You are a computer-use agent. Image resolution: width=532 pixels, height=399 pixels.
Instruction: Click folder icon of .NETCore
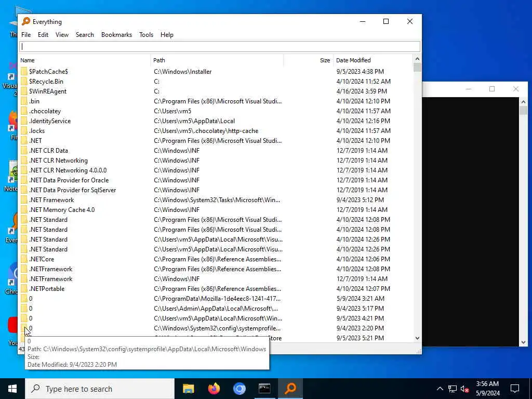click(24, 259)
